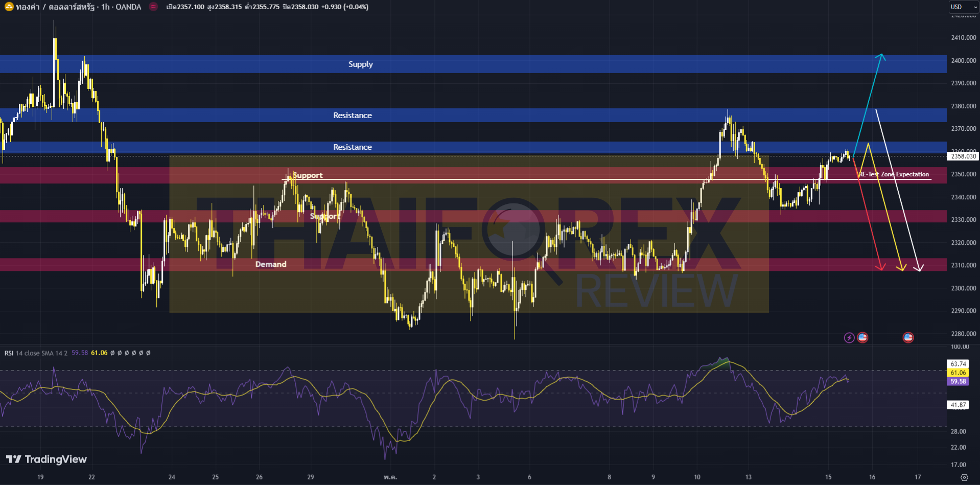Click the 41.87 RSI axis label
980x485 pixels.
(958, 405)
